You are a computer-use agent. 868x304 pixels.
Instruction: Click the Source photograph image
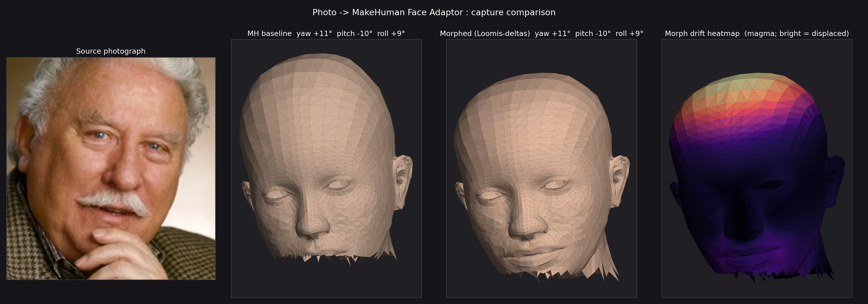(x=111, y=168)
